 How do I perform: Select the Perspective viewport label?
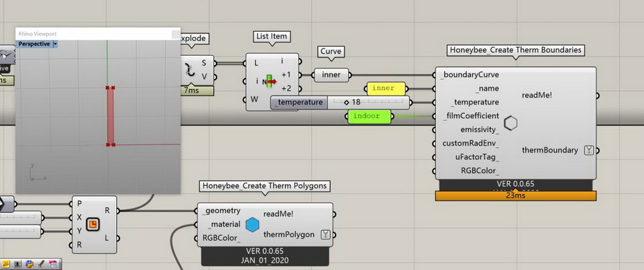click(x=34, y=44)
